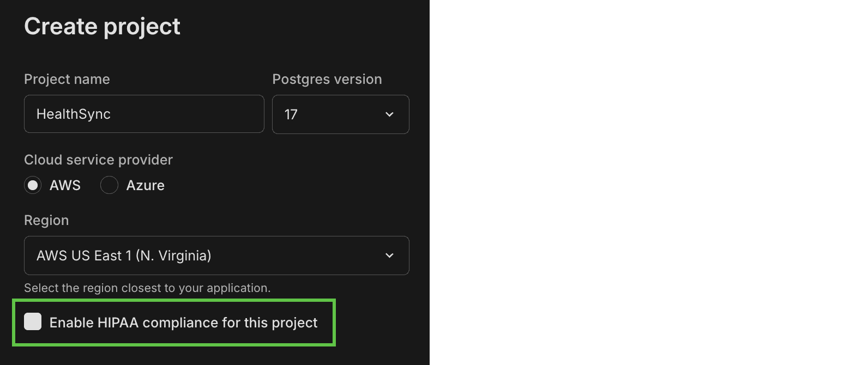Click the region helper text below the dropdown
Image resolution: width=868 pixels, height=365 pixels.
tap(147, 288)
